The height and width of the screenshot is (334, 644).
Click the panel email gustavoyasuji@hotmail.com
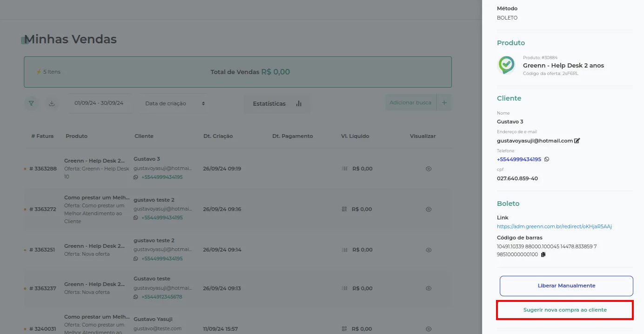(535, 141)
